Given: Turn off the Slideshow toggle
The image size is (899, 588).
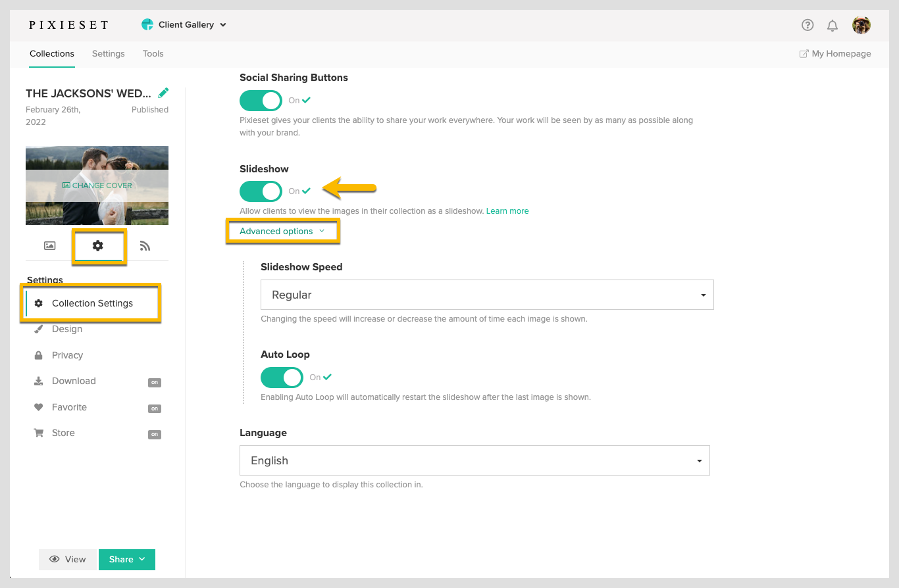Looking at the screenshot, I should [x=261, y=191].
